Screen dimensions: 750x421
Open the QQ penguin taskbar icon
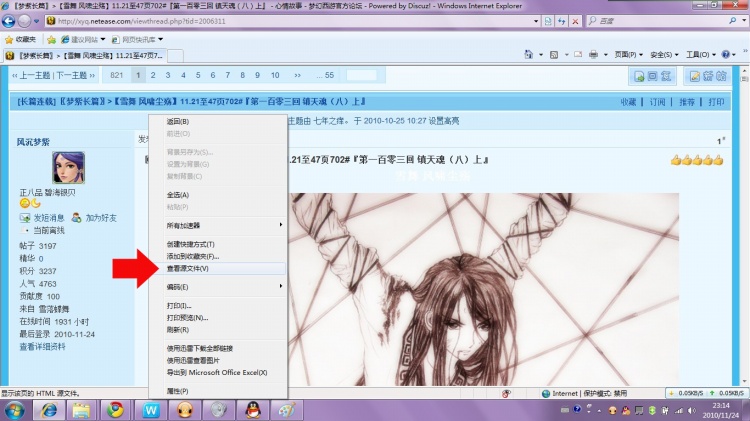[253, 410]
